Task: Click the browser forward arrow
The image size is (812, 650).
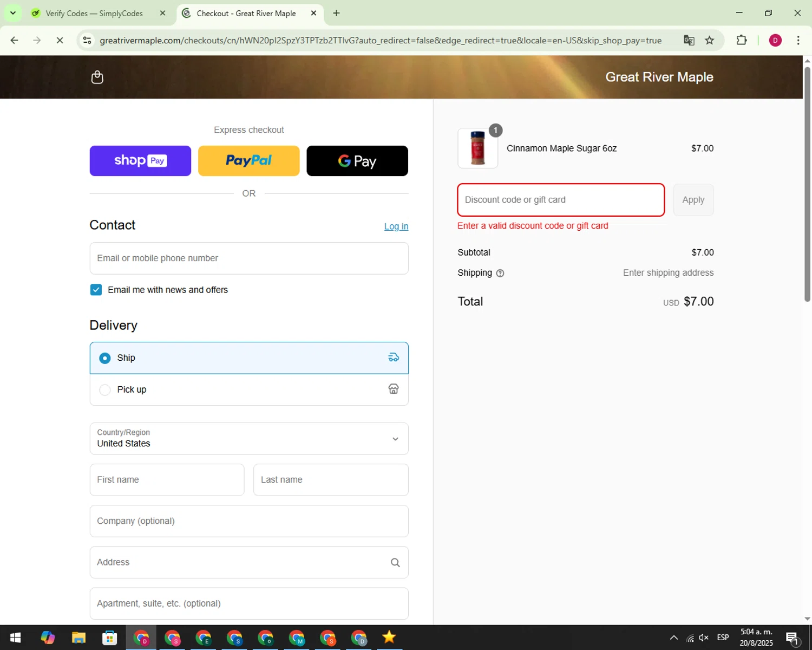Action: point(37,40)
